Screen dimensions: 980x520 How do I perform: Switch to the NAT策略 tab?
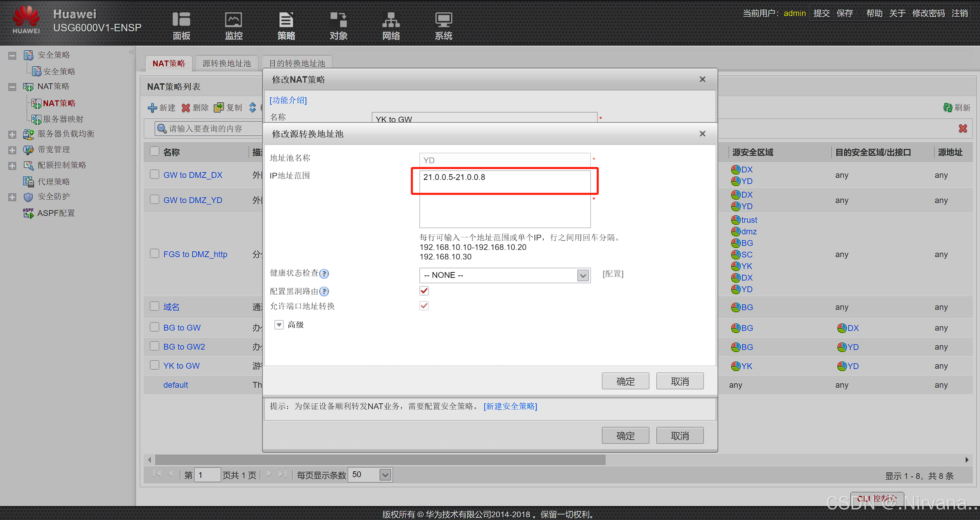point(168,63)
